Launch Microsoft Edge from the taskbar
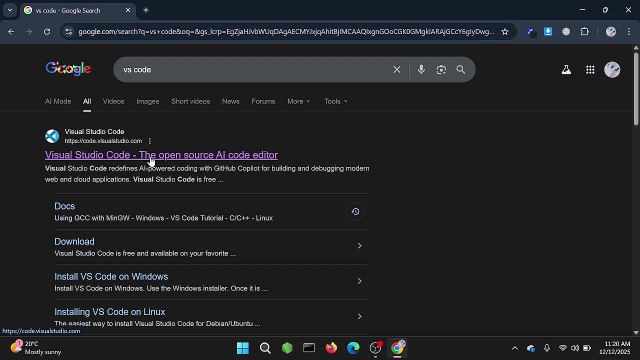Screen dimensions: 640x360 coord(353,348)
